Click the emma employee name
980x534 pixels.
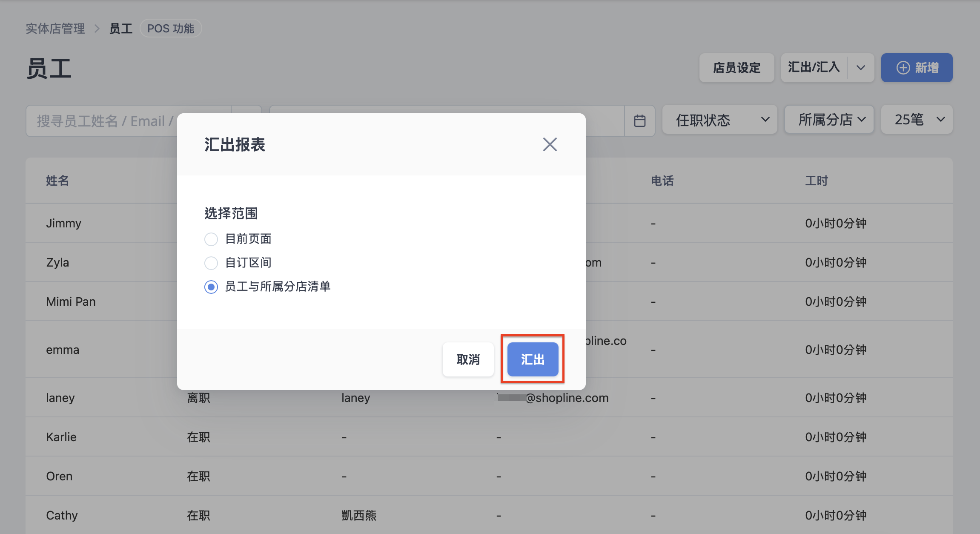click(63, 350)
